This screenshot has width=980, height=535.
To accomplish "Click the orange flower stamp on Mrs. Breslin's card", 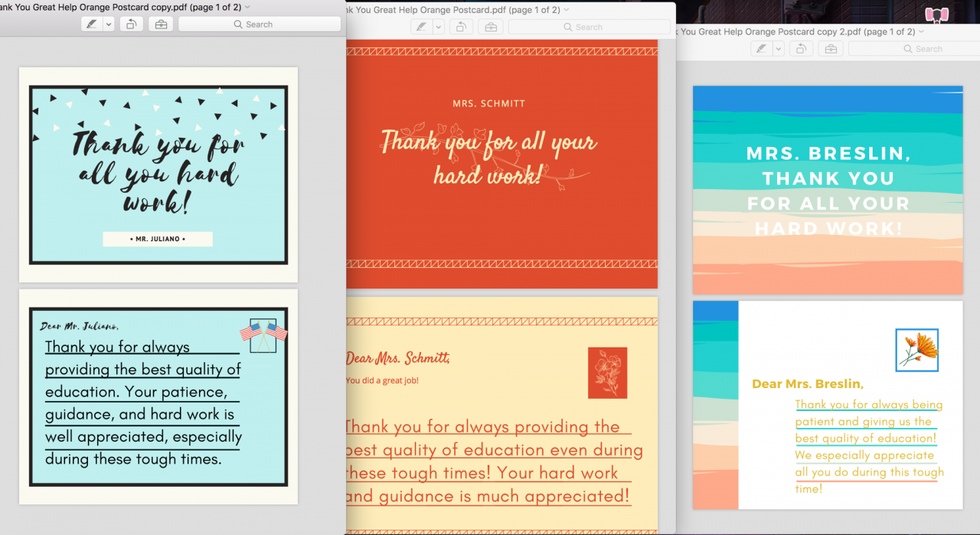I will point(916,350).
